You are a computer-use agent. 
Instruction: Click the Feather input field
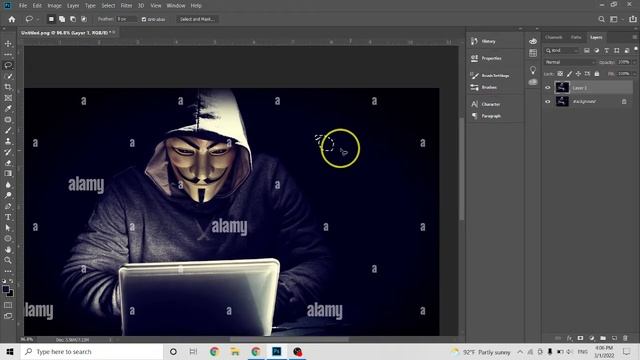click(126, 19)
